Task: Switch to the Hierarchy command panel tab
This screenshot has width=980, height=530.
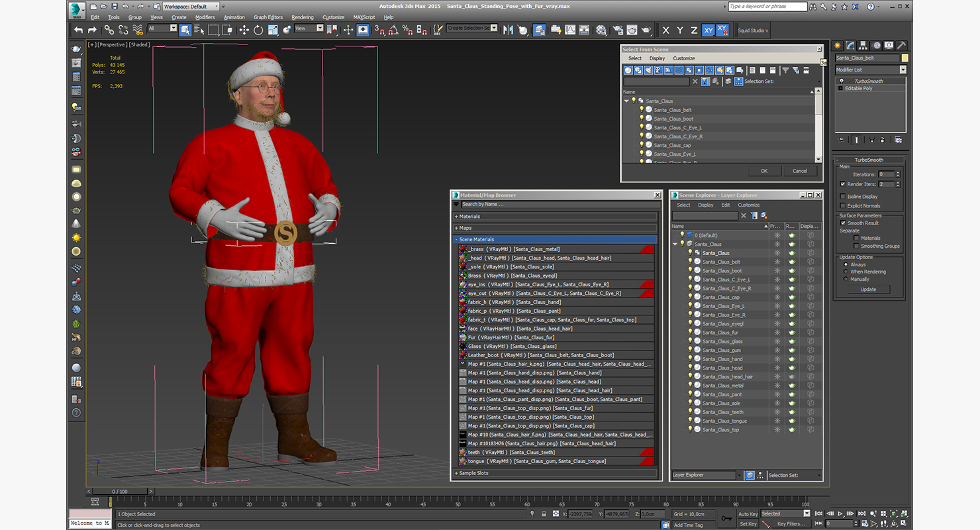Action: (x=863, y=45)
